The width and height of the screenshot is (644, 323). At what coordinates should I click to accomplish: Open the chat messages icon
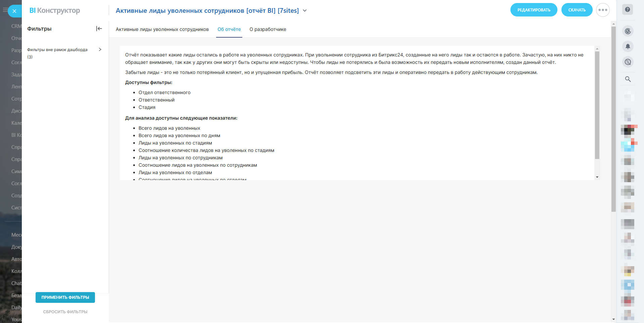(628, 62)
